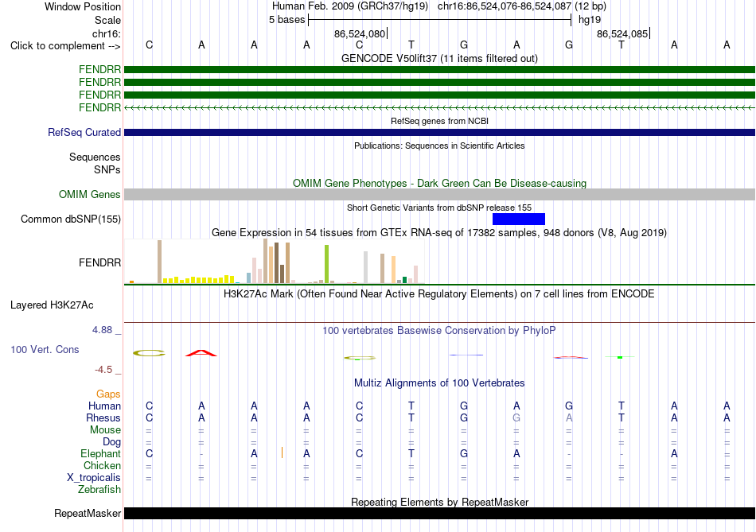Click the 'Click to complement -->' label

65,46
